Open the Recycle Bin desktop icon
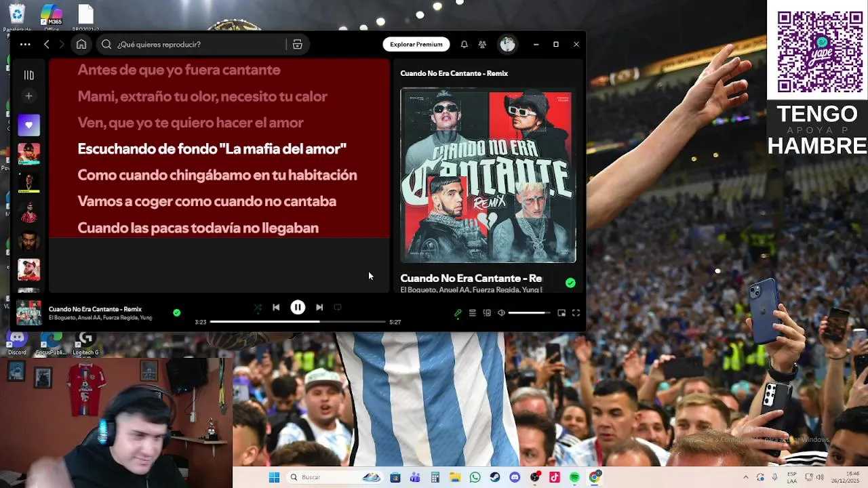 click(17, 17)
